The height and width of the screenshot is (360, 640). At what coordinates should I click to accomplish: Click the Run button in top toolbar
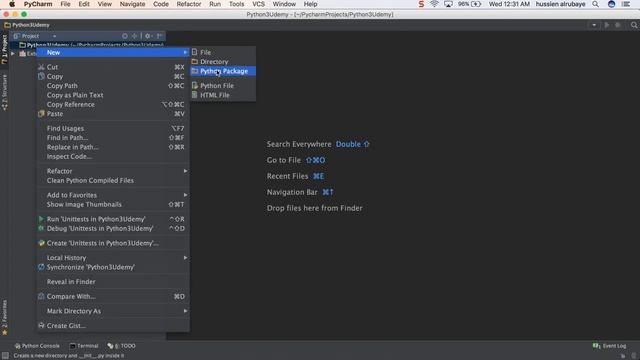[607, 25]
